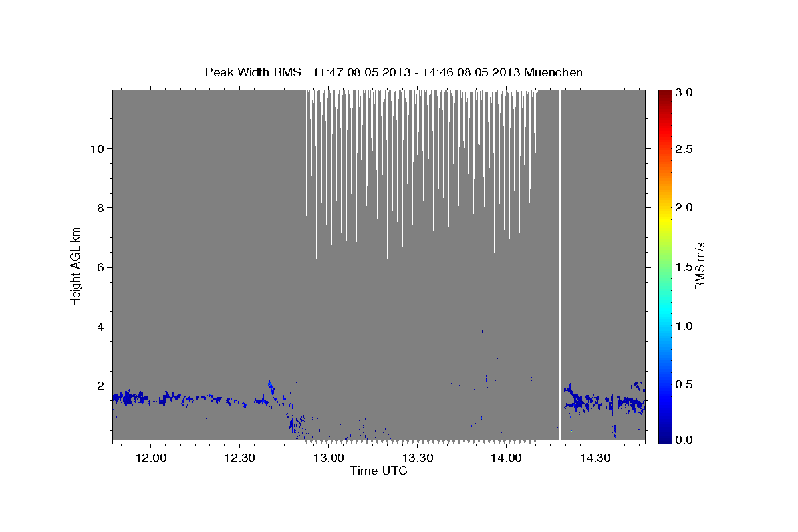798x532 pixels.
Task: Click the colorbar value 1.0
Action: coord(685,325)
